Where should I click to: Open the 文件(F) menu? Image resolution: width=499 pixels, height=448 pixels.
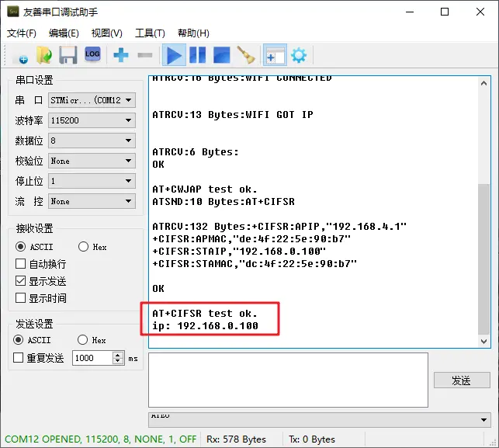coord(22,33)
